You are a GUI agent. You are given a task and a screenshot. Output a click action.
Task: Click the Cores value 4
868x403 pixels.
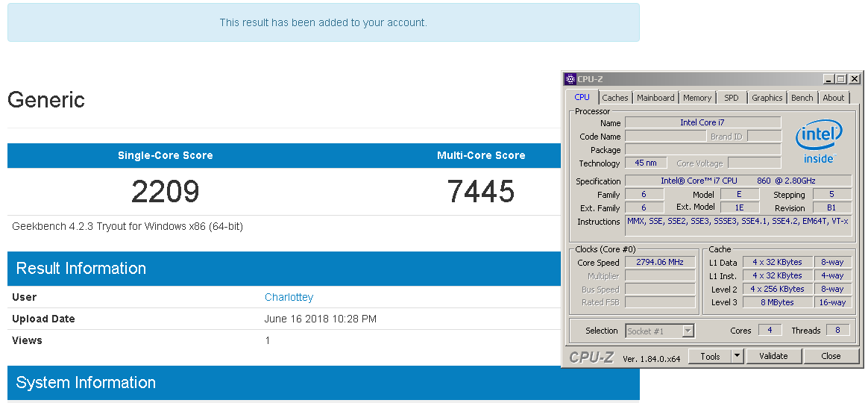pos(770,330)
